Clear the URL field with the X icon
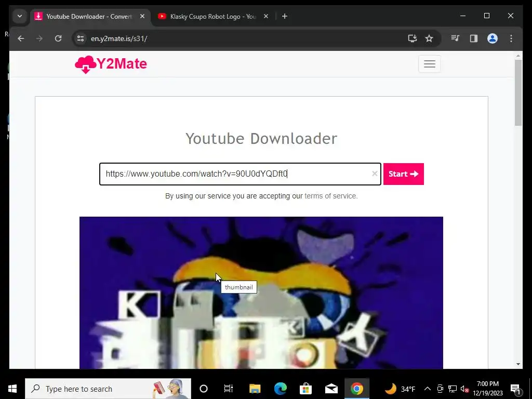The height and width of the screenshot is (399, 532). tap(375, 174)
